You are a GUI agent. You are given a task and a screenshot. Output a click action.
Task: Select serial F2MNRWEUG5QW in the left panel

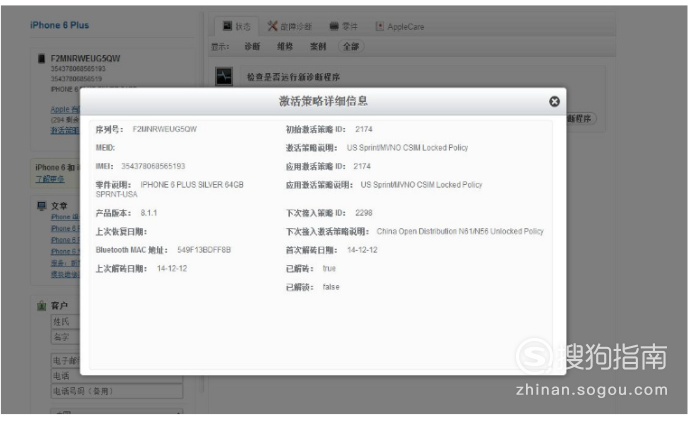[85, 58]
